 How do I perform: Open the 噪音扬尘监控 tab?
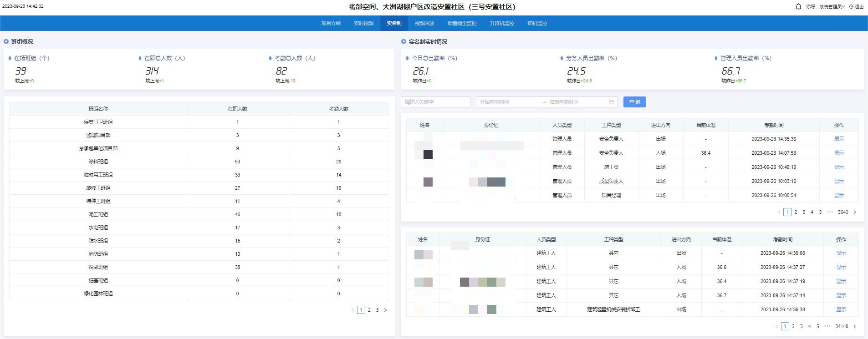point(462,23)
